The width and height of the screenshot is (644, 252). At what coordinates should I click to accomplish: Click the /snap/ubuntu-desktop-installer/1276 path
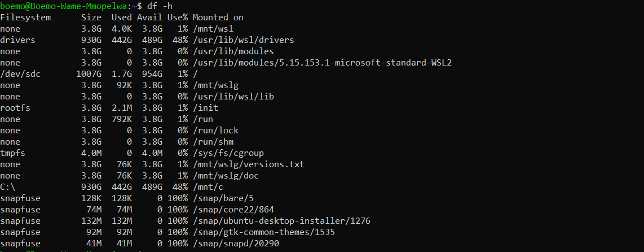click(x=281, y=221)
